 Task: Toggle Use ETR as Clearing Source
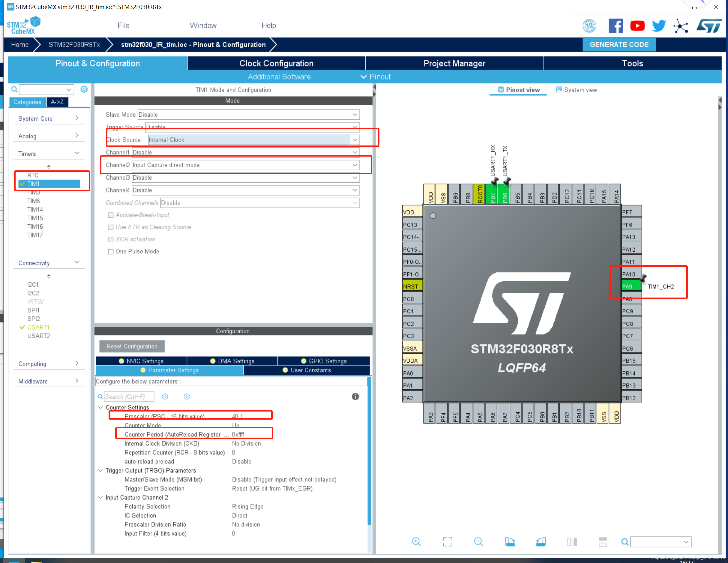(111, 227)
